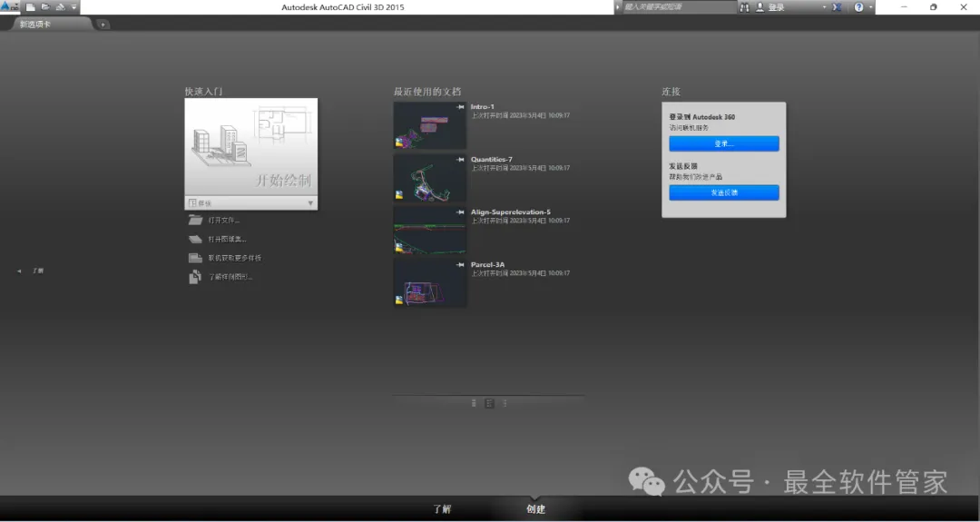980x522 pixels.
Task: Click the help question mark icon
Action: (858, 7)
